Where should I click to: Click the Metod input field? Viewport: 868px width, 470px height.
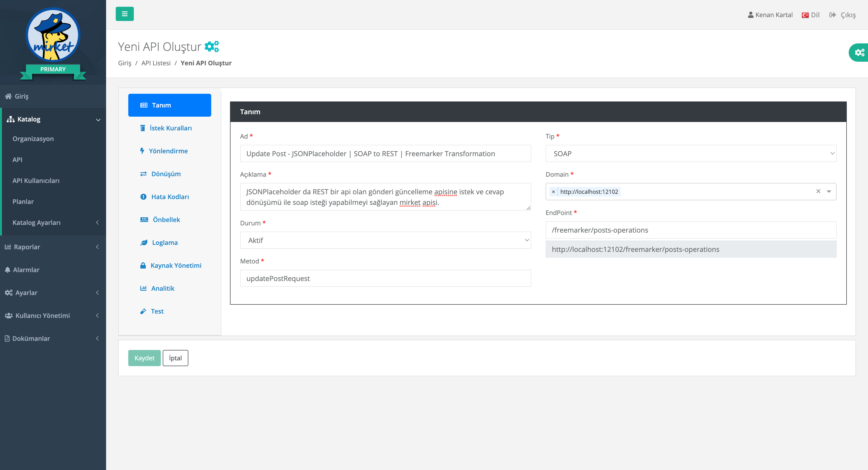tap(385, 278)
